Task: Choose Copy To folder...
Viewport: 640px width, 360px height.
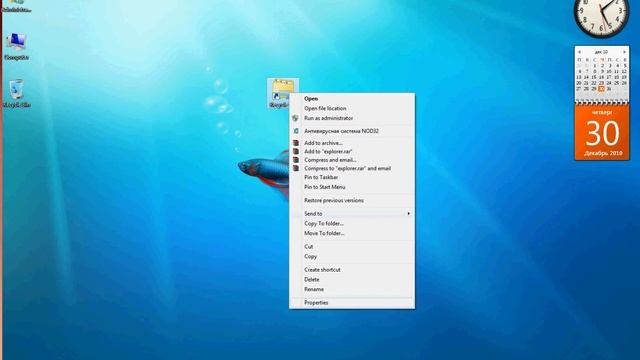Action: 352,223
